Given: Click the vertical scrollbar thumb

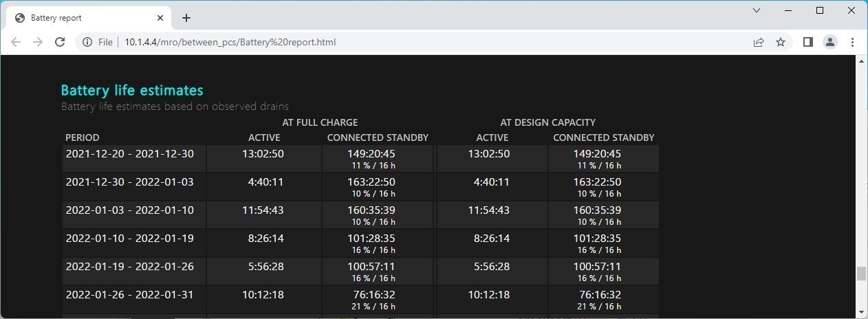Looking at the screenshot, I should click(861, 274).
